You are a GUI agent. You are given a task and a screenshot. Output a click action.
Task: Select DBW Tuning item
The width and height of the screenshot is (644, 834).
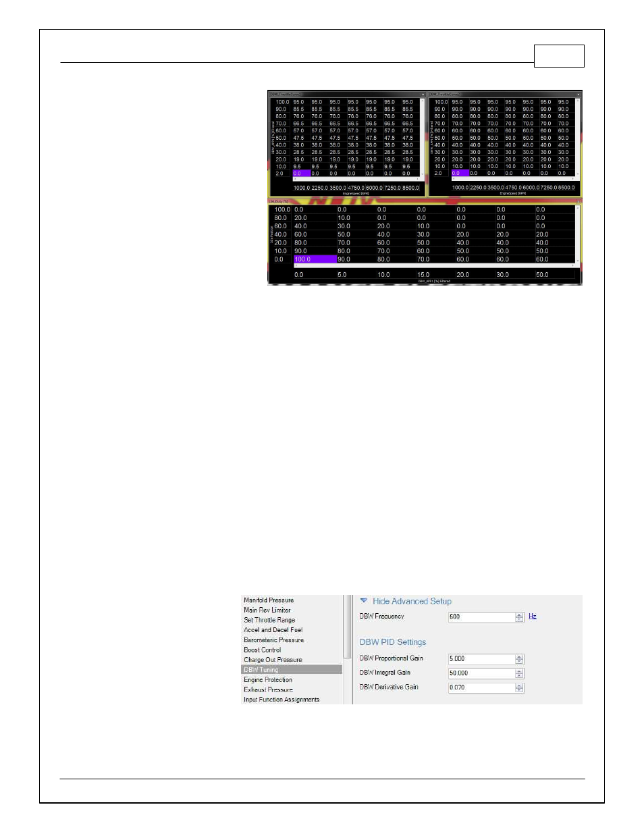(292, 669)
